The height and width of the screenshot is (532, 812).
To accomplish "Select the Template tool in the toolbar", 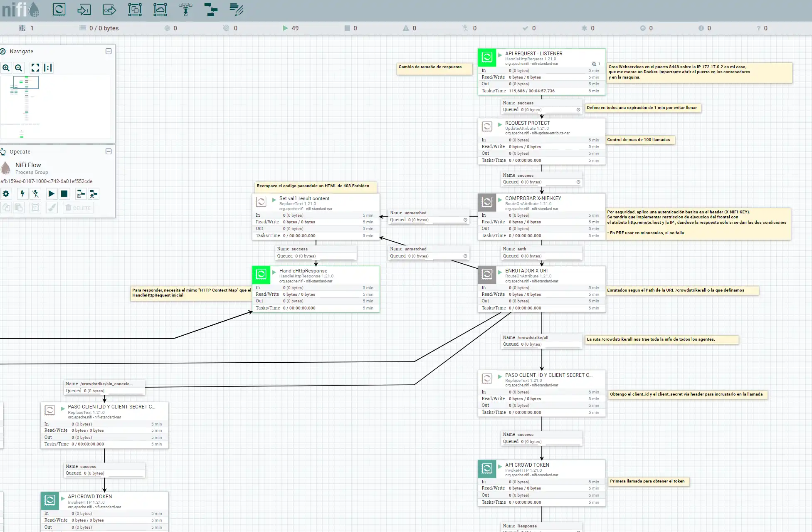I will [x=211, y=9].
